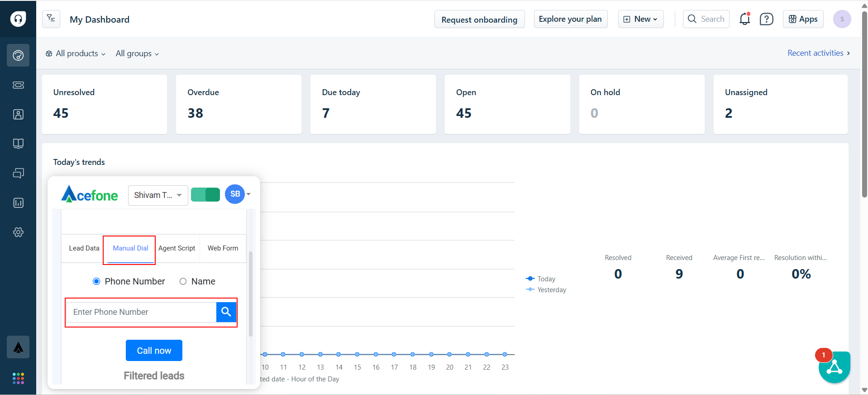Viewport: 868px width, 395px height.
Task: Click the Acefone panel scrollbar
Action: click(251, 294)
